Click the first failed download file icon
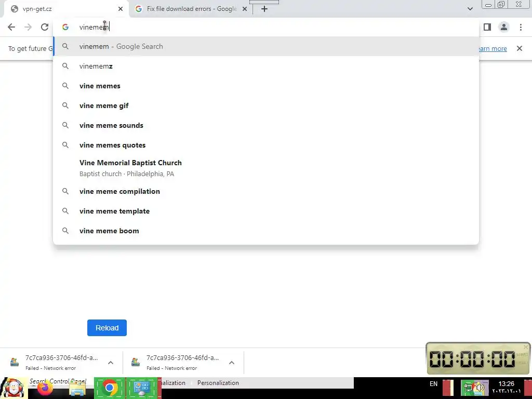Screen dimensions: 532x399 [15, 362]
